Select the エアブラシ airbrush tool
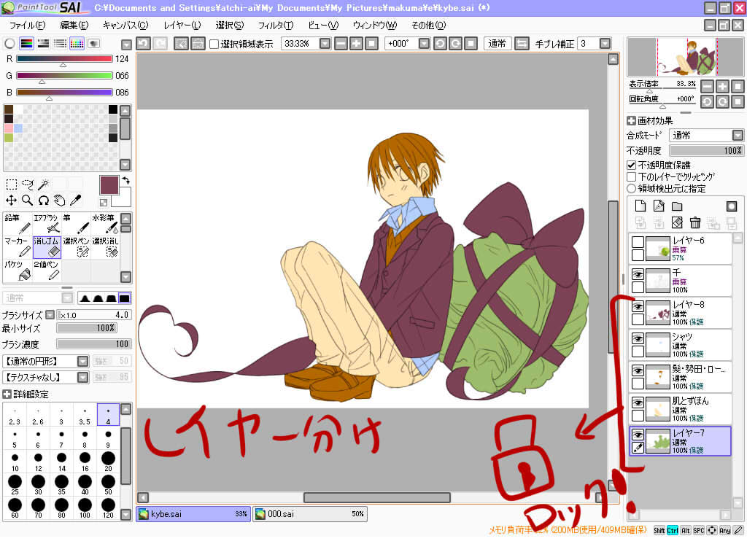 point(47,224)
